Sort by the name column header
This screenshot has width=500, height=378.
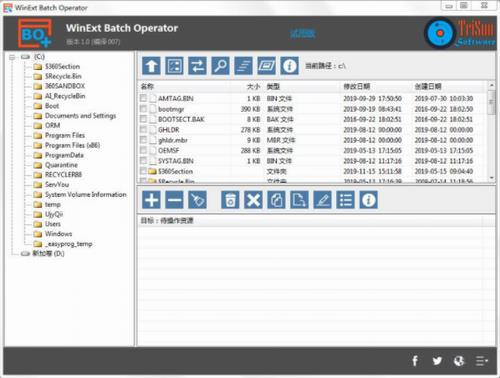click(147, 87)
